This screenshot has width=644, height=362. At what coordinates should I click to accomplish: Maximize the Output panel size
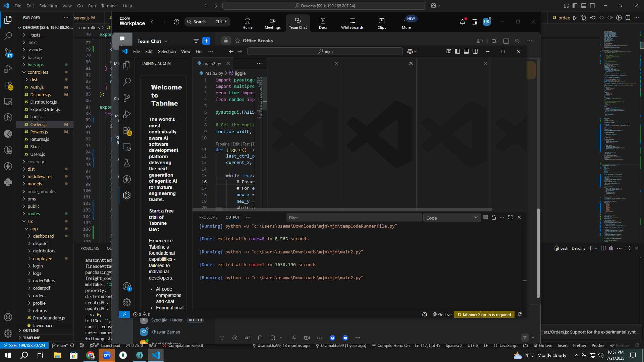click(510, 218)
